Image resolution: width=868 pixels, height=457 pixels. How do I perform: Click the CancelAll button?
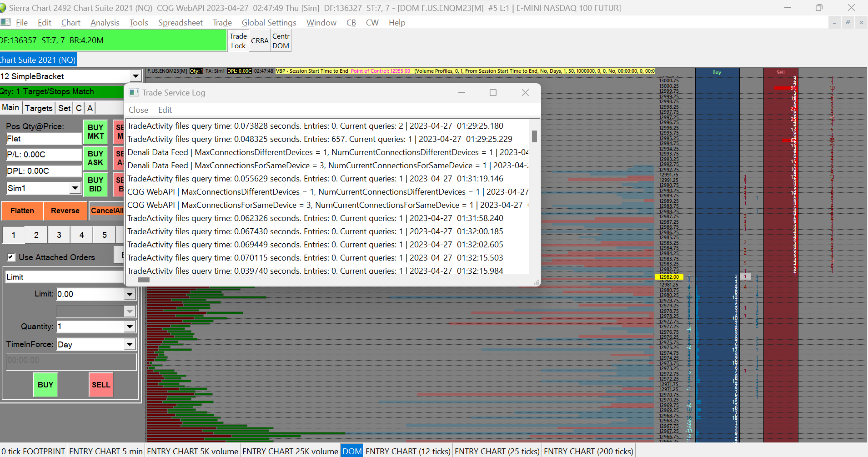pyautogui.click(x=107, y=211)
